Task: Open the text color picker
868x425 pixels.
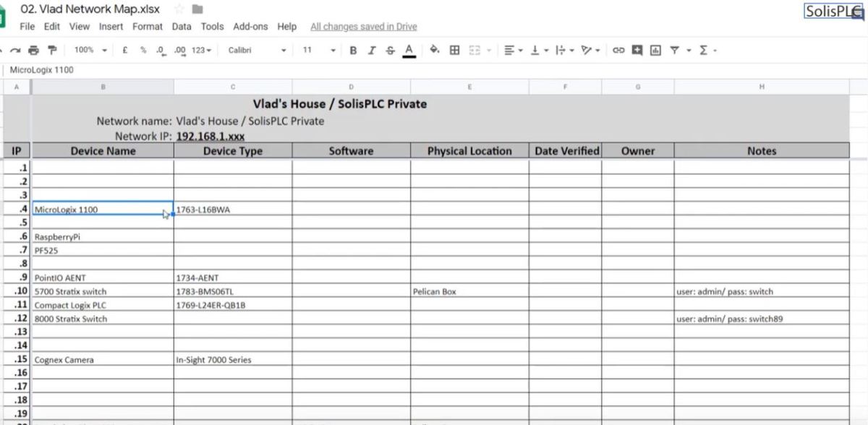Action: tap(409, 50)
